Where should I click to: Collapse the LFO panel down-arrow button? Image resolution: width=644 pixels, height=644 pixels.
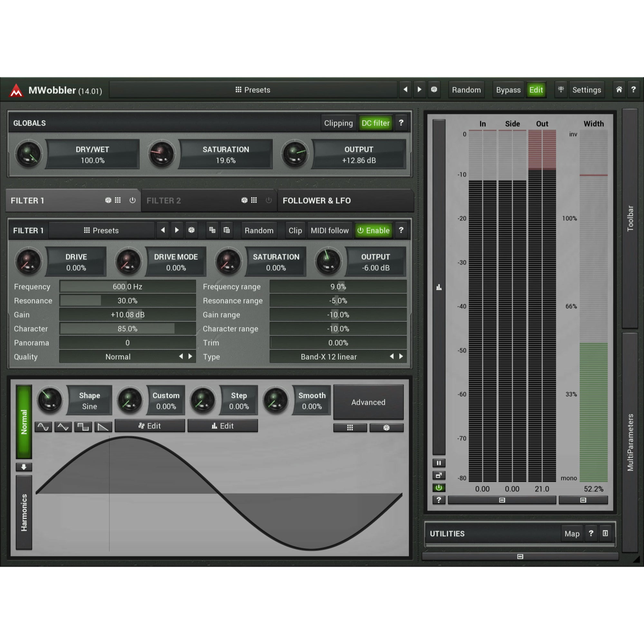pyautogui.click(x=24, y=467)
